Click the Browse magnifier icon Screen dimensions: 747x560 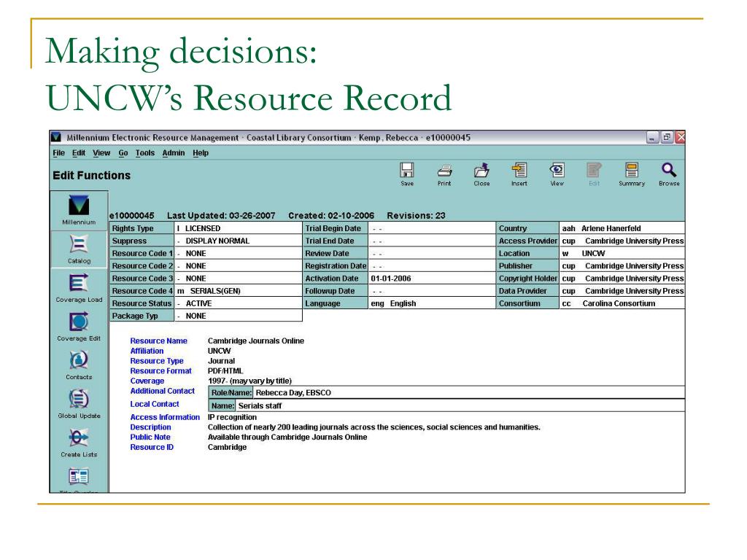pos(669,174)
